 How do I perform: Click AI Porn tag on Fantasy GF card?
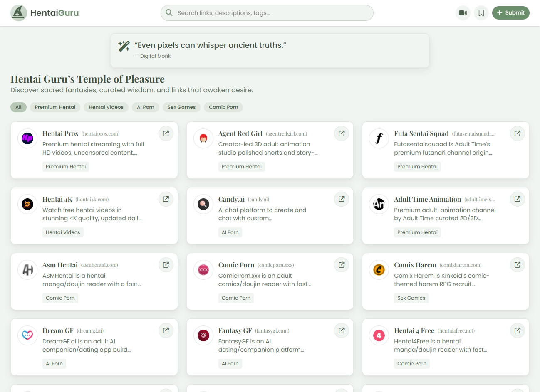(x=230, y=364)
